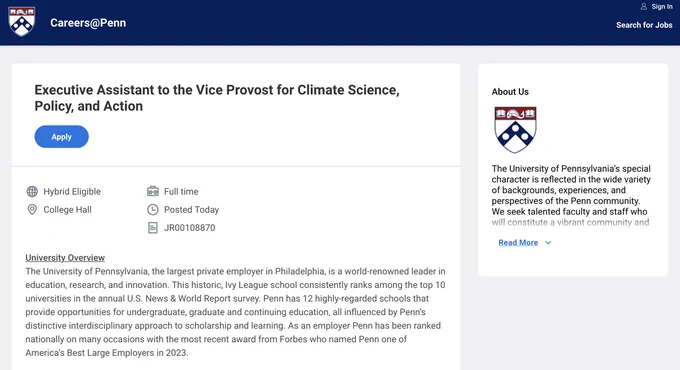Click the clock icon beside Posted Today
The width and height of the screenshot is (680, 370).
point(153,210)
